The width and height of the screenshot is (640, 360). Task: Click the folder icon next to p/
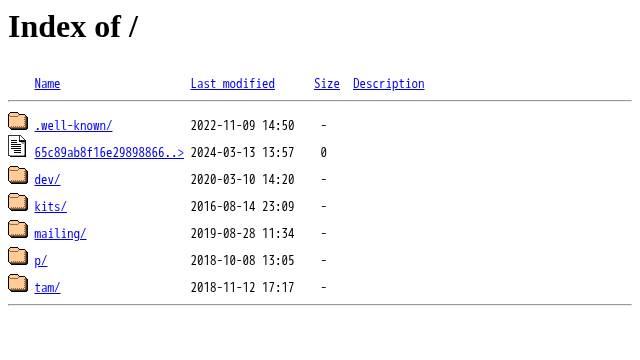pos(18,256)
